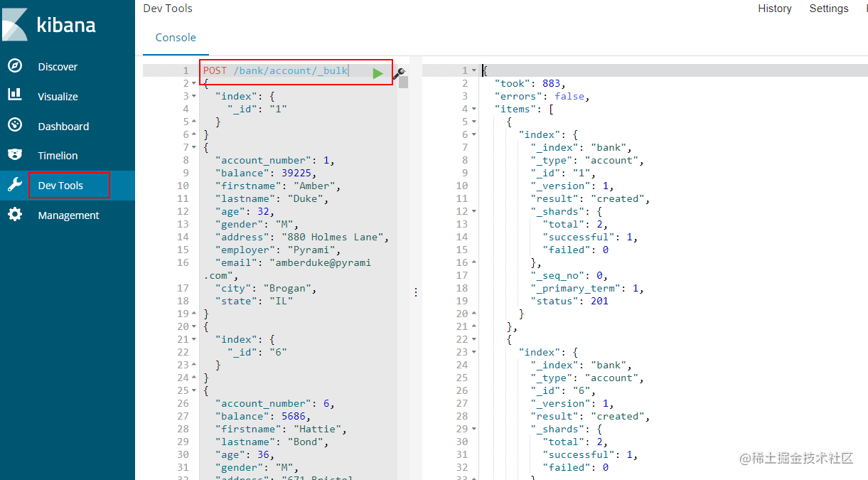Click the editor vertical scrollbar thumb
868x480 pixels.
403,82
